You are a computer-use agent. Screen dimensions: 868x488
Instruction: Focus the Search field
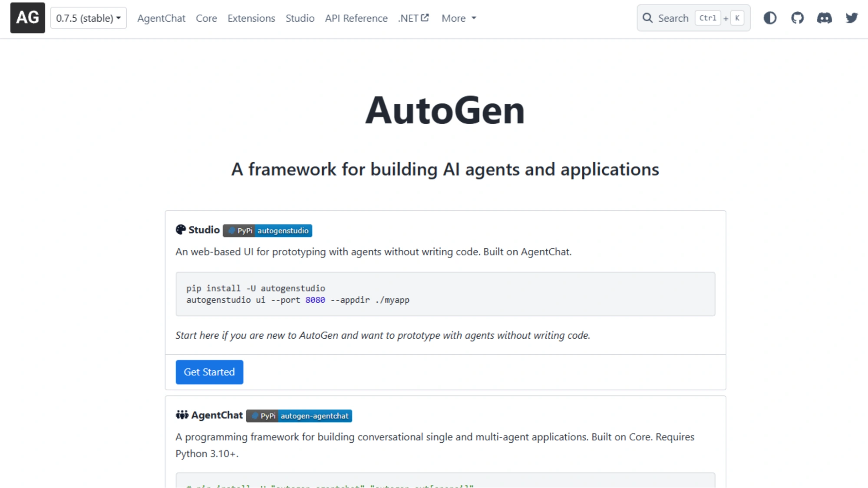(x=693, y=18)
